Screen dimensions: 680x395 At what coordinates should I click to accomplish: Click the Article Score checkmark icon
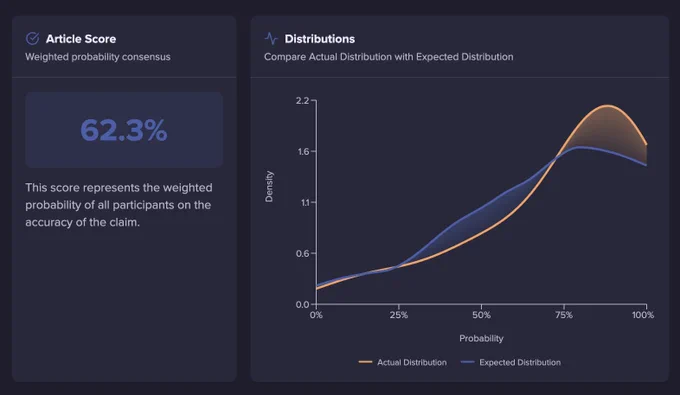(x=33, y=39)
